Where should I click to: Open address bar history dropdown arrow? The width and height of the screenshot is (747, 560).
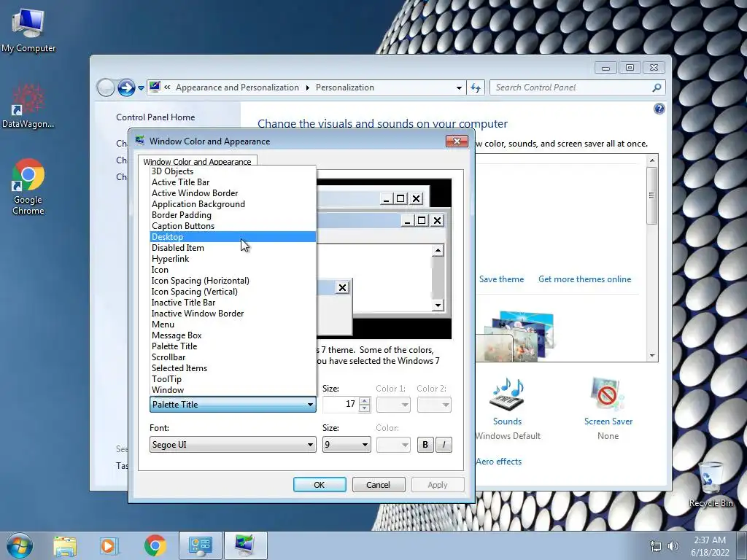459,87
